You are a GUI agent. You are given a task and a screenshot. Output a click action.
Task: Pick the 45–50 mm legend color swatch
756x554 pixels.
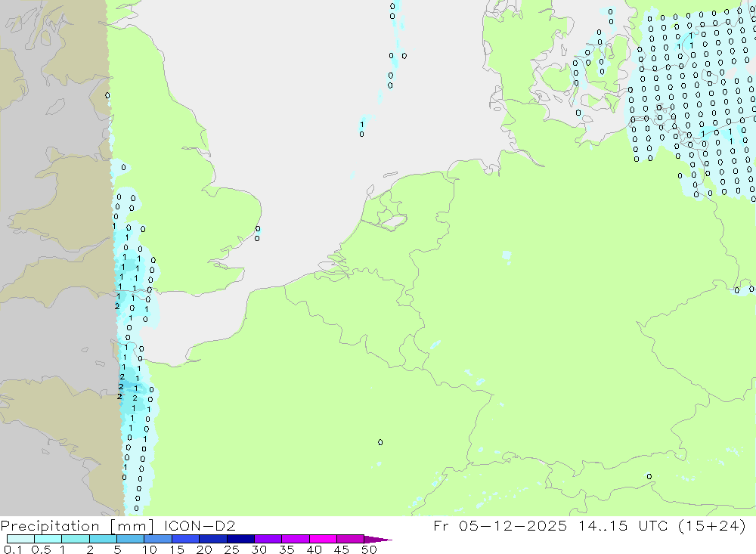[x=351, y=539]
